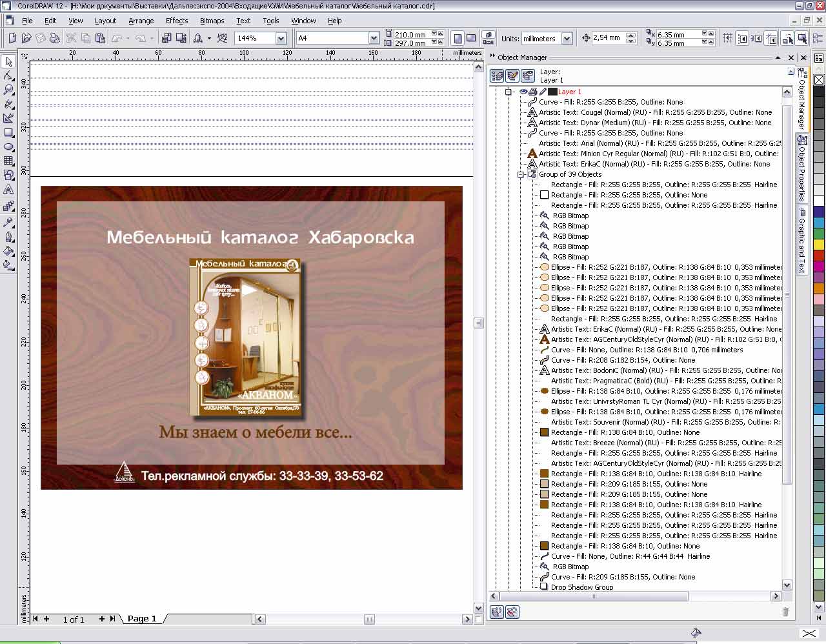Select the Interactive Fill tool
The image size is (826, 644).
pyautogui.click(x=8, y=265)
